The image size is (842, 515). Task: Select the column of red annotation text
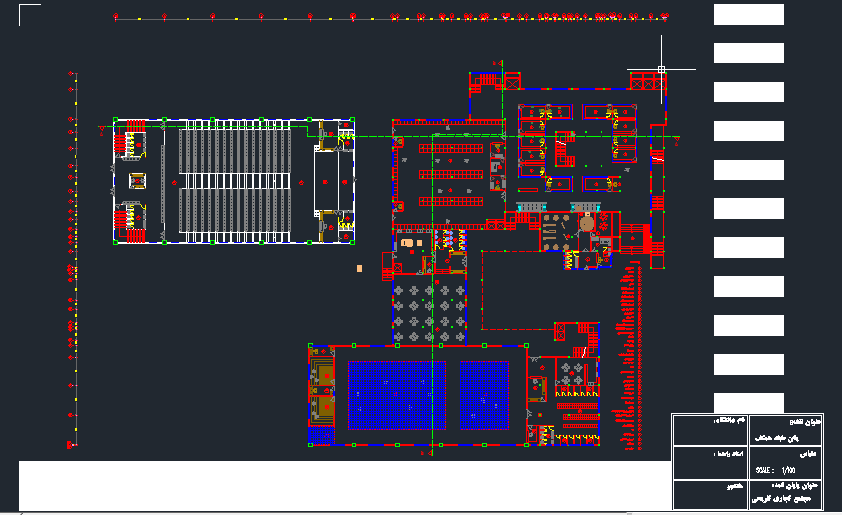[628, 356]
